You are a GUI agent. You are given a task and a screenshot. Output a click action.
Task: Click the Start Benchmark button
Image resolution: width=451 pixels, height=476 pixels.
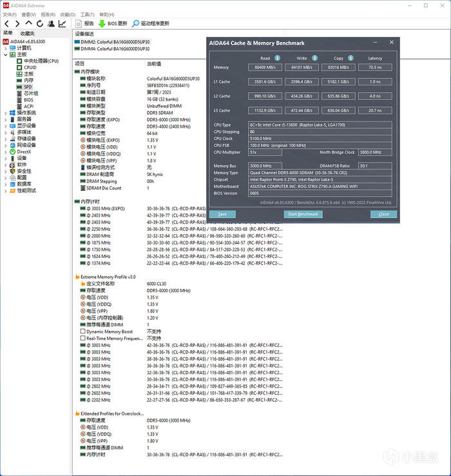pos(303,214)
